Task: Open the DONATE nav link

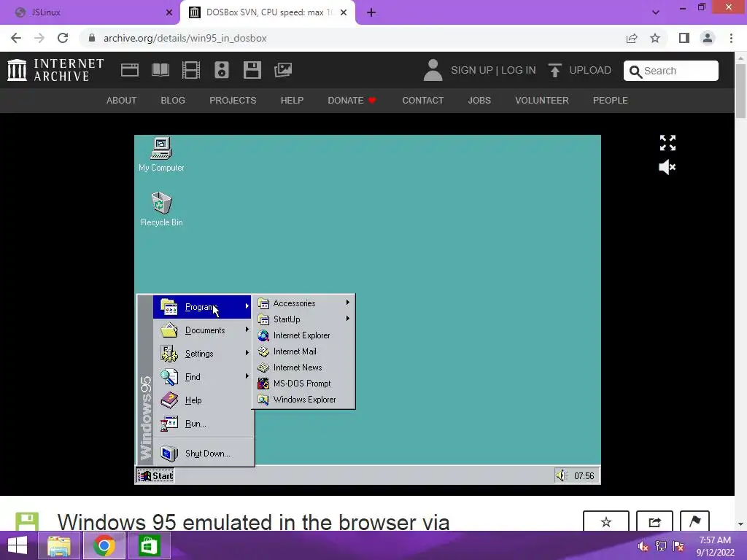Action: (352, 101)
